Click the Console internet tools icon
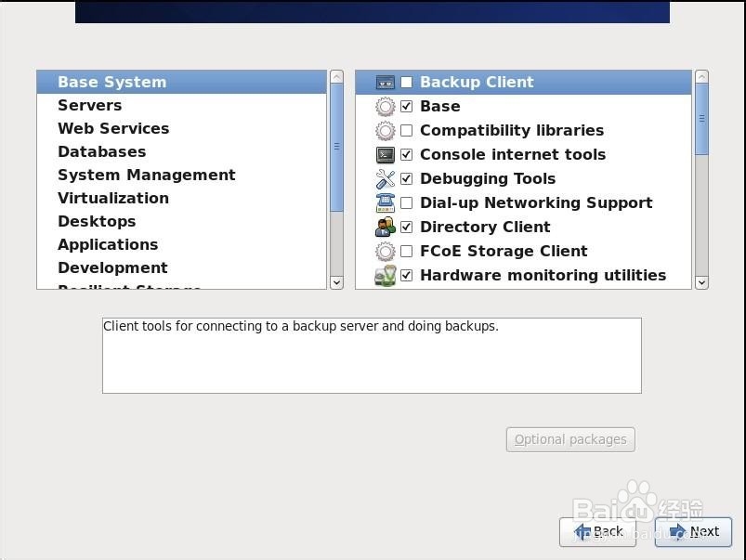The width and height of the screenshot is (746, 560). (x=386, y=154)
